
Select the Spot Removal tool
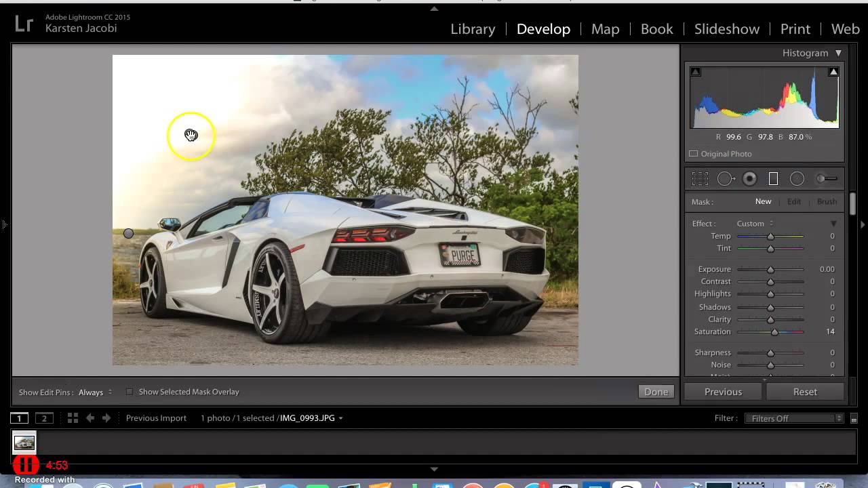(726, 179)
